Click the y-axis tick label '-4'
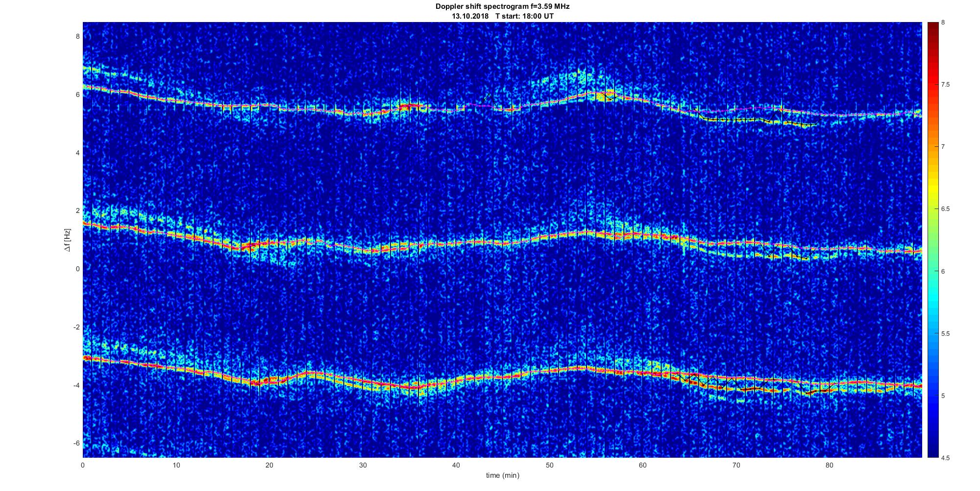This screenshot has height=491, width=980. (76, 385)
